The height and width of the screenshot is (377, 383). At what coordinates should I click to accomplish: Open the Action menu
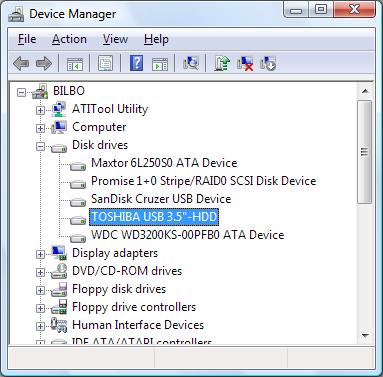tap(69, 39)
